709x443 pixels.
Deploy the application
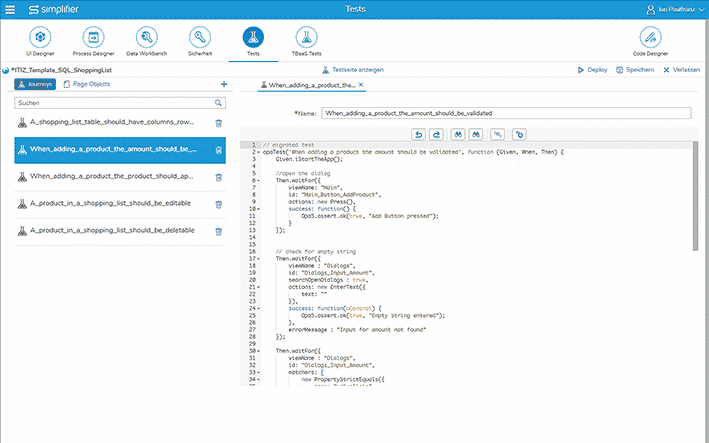592,70
